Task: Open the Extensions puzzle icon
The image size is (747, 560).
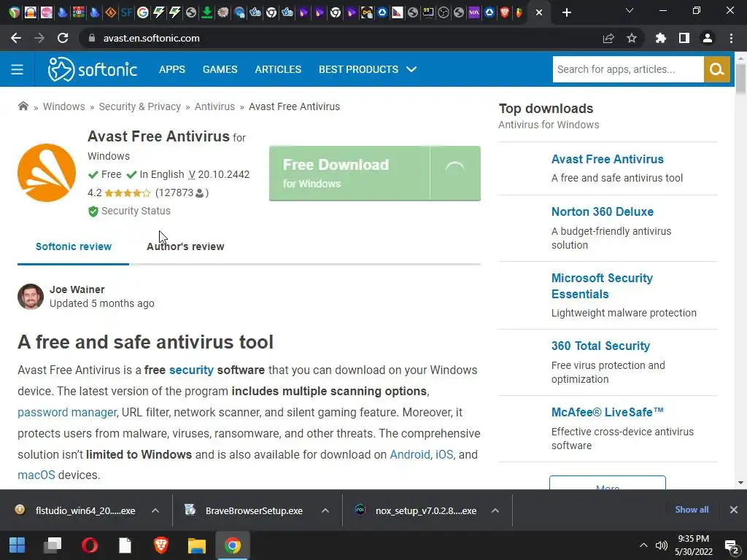Action: [661, 38]
